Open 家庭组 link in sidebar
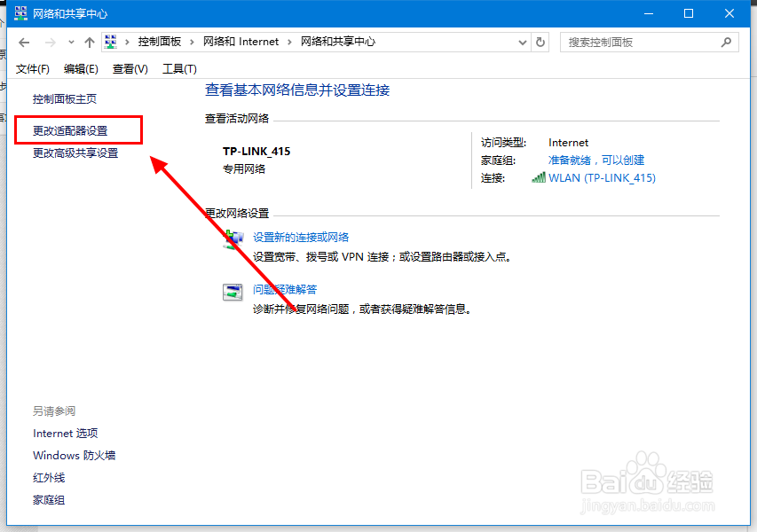The image size is (757, 532). click(x=49, y=500)
